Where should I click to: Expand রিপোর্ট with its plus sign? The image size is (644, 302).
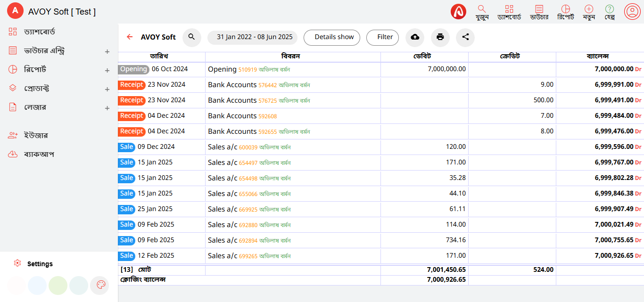(x=107, y=70)
